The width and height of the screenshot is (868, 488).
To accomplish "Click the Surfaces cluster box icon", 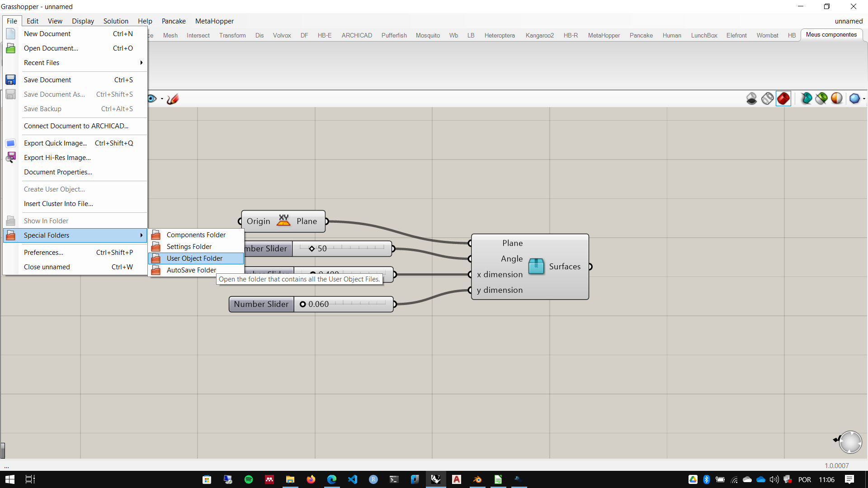I will pyautogui.click(x=536, y=266).
